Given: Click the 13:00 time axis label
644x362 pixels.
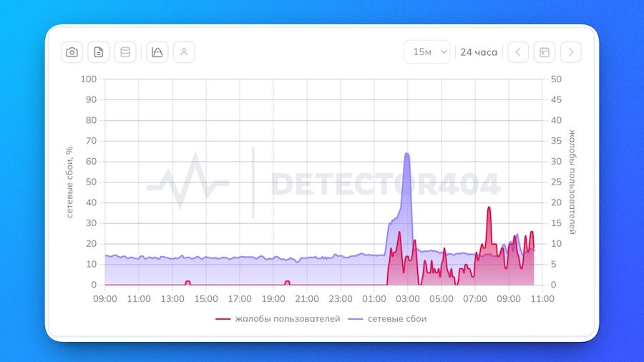Looking at the screenshot, I should pyautogui.click(x=172, y=299).
